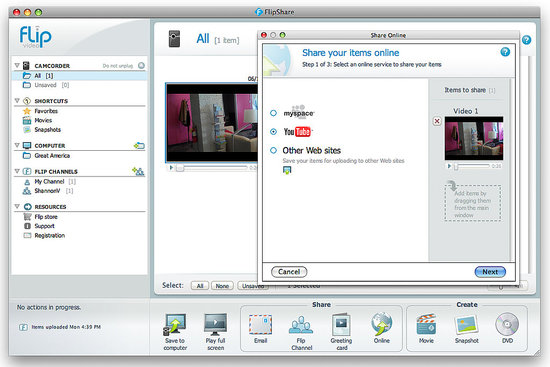550x367 pixels.
Task: Open the Registration resource
Action: pyautogui.click(x=43, y=235)
